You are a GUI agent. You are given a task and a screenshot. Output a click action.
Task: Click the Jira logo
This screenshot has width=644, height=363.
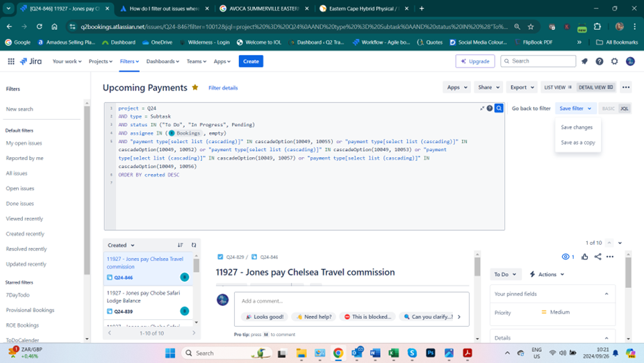[31, 61]
